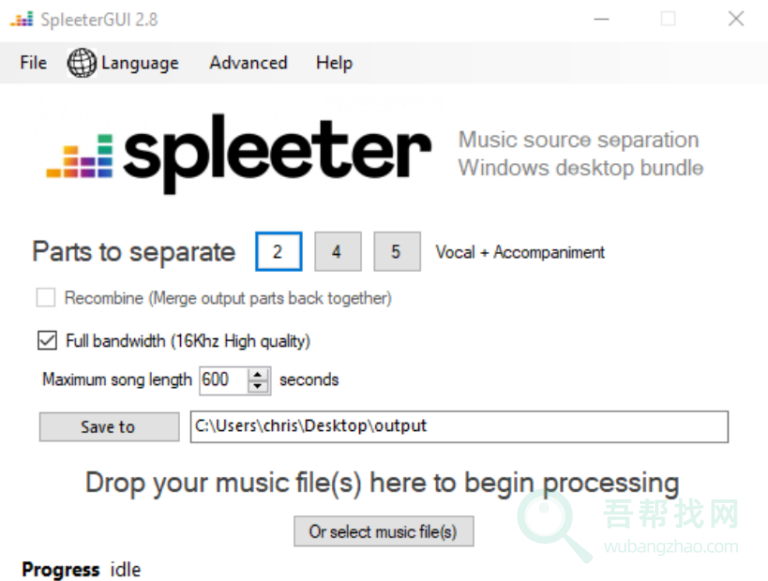Click the watermark magnifier icon
768x581 pixels.
pos(553,525)
